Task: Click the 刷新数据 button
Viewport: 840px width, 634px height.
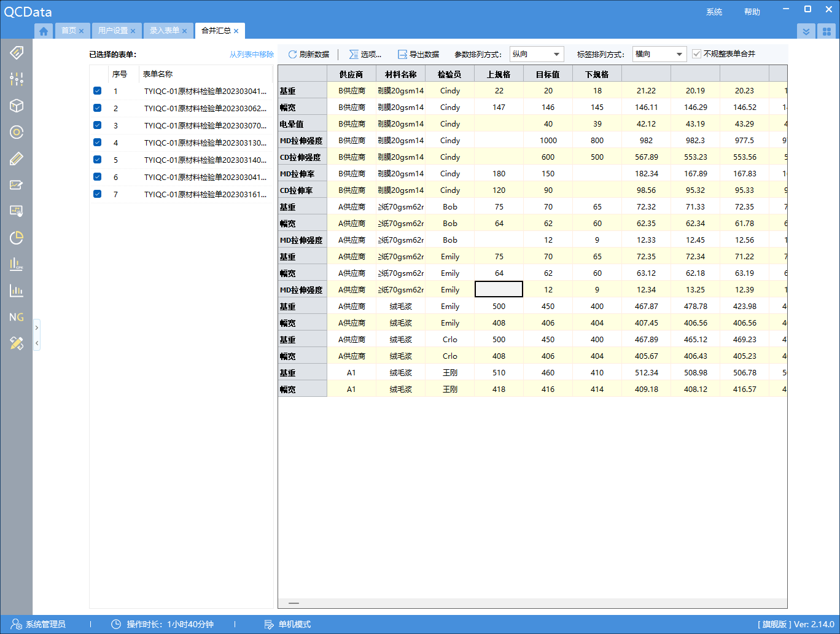Action: click(x=308, y=54)
